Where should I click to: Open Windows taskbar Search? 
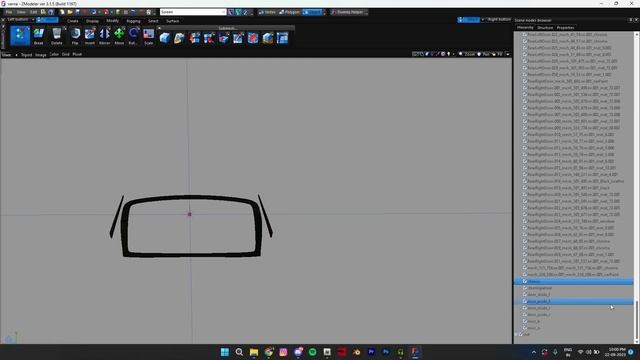click(x=239, y=352)
